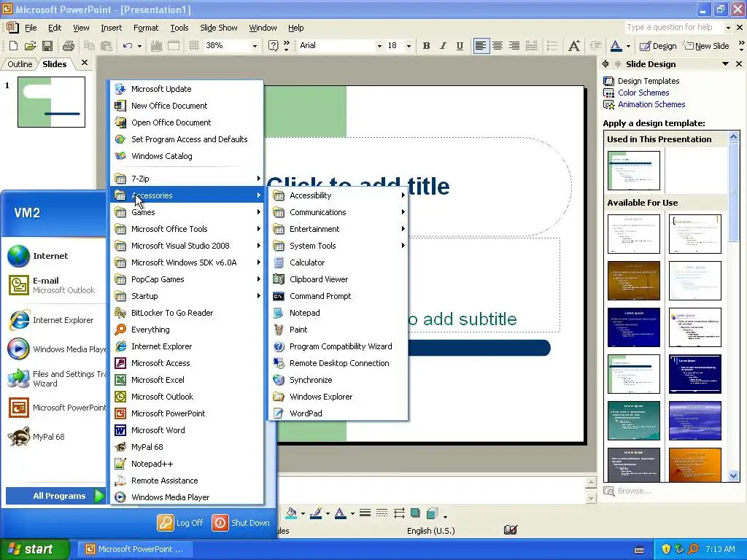Screen dimensions: 747x560
Task: Toggle Italic formatting button
Action: click(x=443, y=46)
